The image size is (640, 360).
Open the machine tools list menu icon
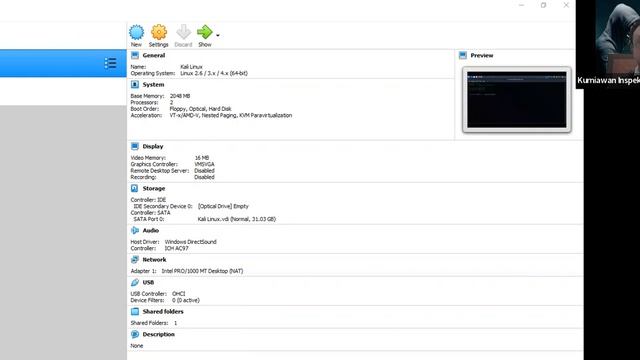click(110, 63)
